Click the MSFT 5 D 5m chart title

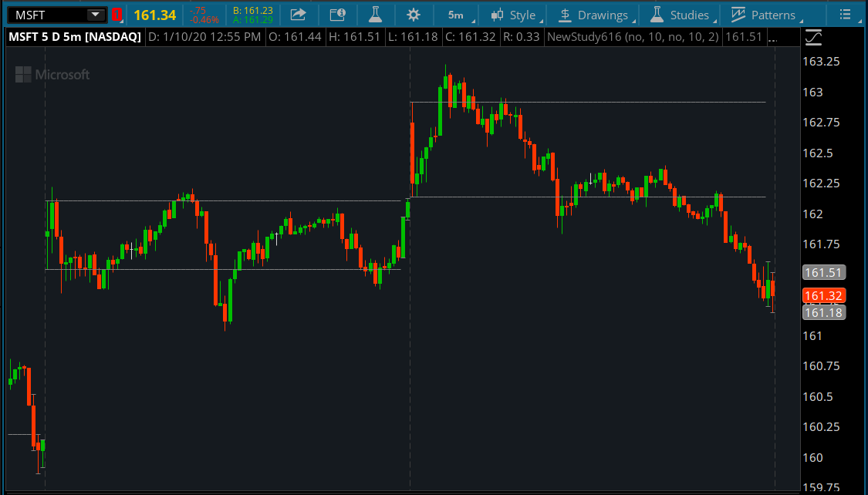point(74,37)
